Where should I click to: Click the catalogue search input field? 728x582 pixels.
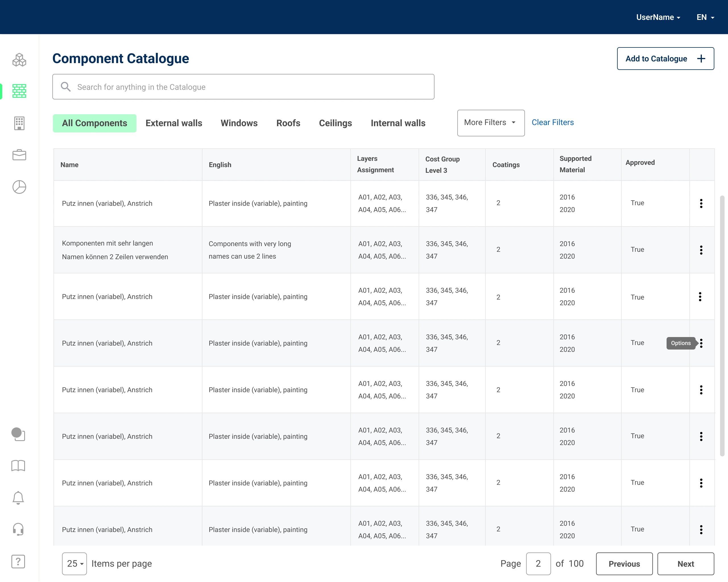tap(243, 87)
